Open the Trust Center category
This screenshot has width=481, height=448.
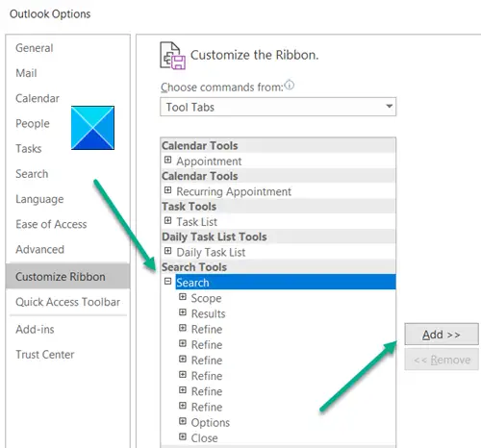pyautogui.click(x=45, y=355)
